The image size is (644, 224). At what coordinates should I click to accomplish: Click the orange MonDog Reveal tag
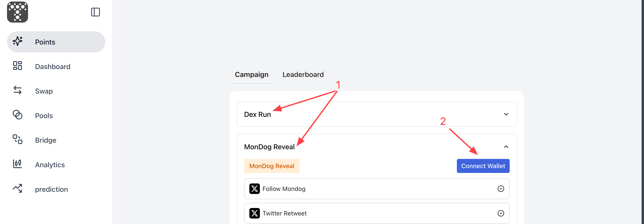point(272,166)
